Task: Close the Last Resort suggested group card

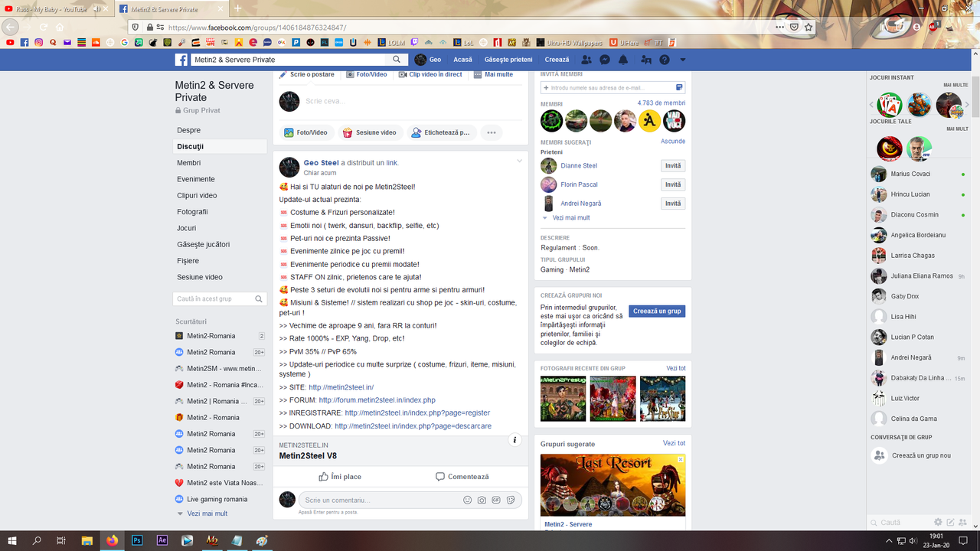Action: coord(681,460)
